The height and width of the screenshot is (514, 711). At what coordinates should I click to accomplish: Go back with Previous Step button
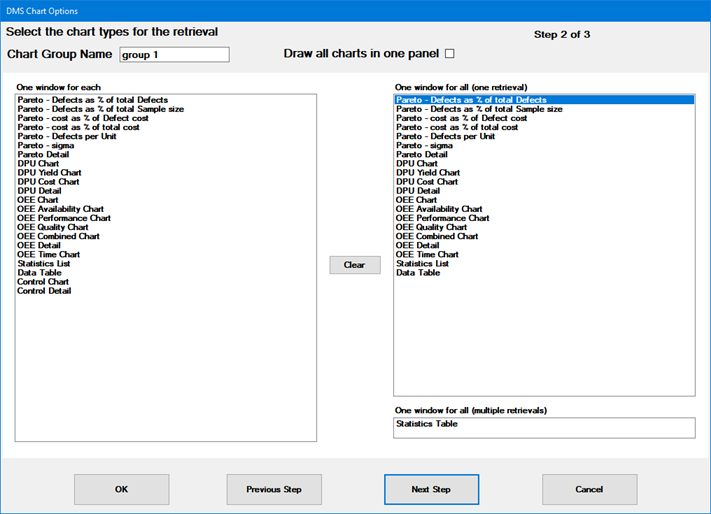tap(274, 489)
